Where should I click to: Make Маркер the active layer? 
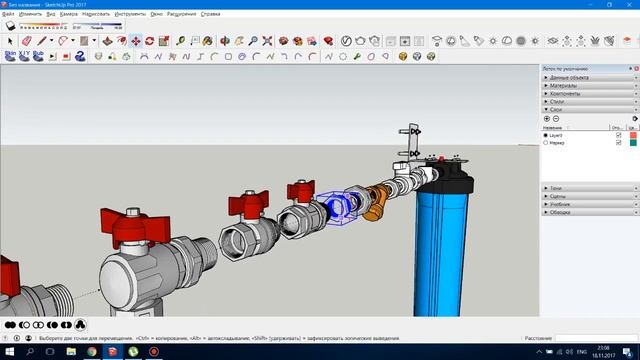click(x=546, y=143)
